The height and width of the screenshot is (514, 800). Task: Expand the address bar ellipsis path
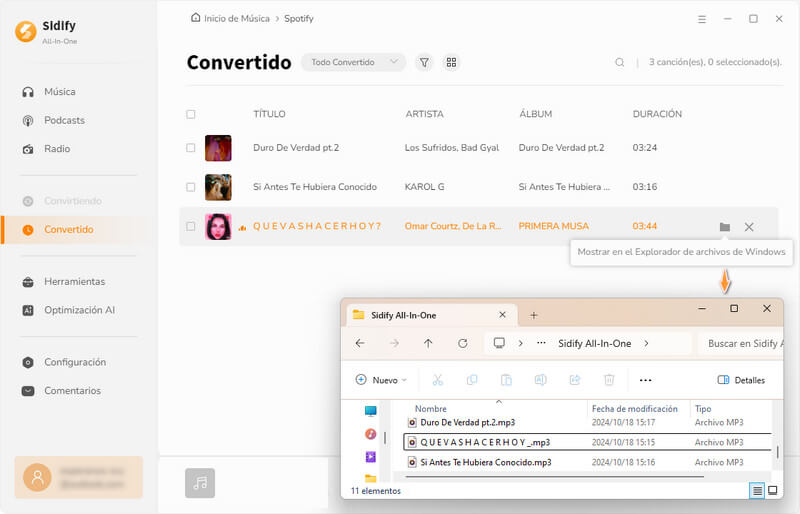coord(541,344)
